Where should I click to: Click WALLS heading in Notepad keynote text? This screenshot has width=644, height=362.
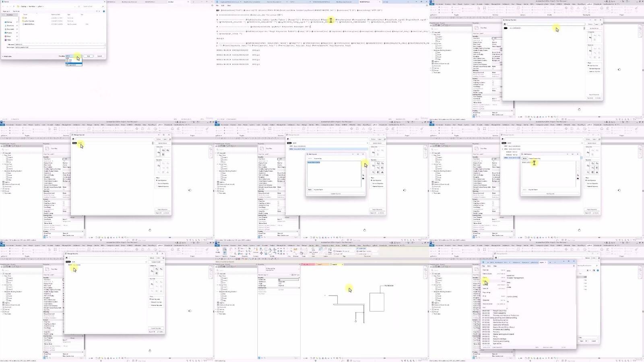(x=220, y=39)
